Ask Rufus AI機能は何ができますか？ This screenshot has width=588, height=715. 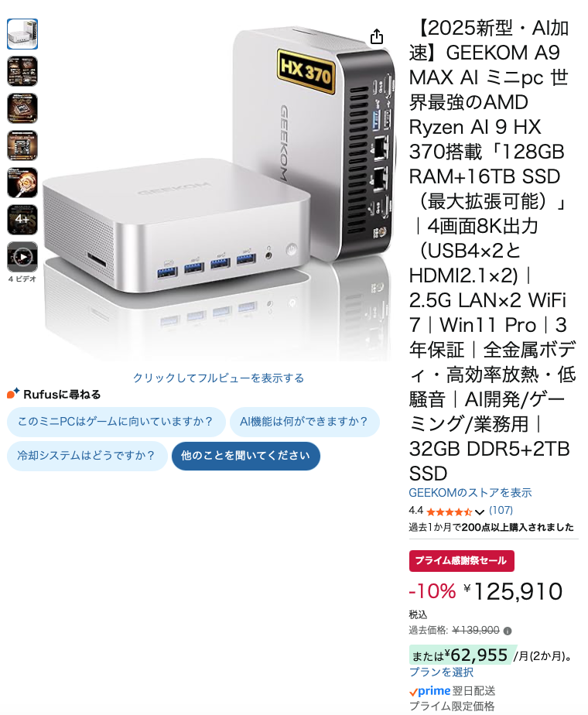305,422
